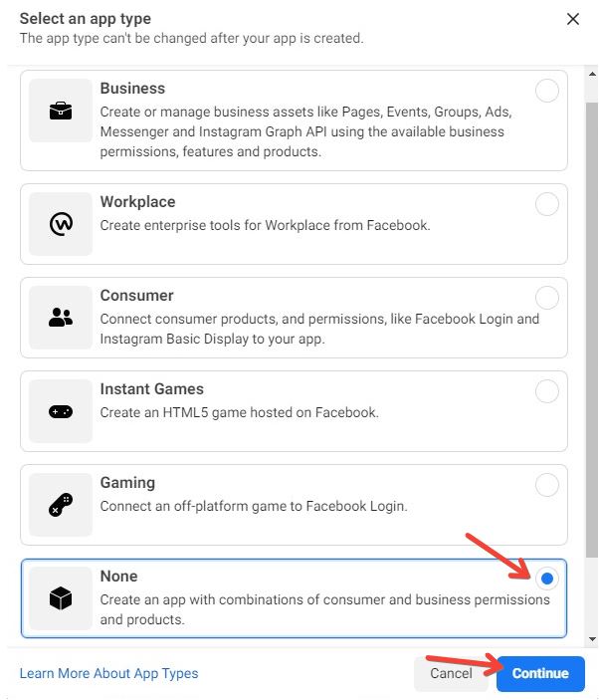
Task: Close the app type dialog
Action: (x=573, y=19)
